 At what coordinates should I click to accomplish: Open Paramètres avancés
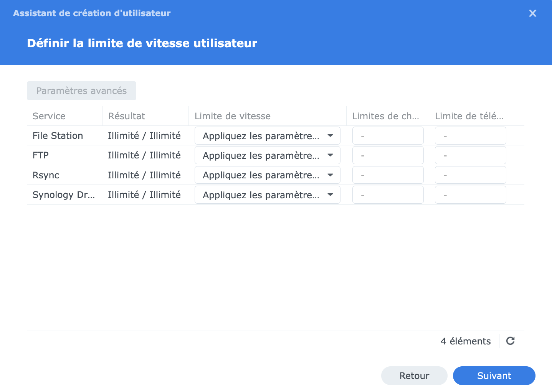click(81, 91)
